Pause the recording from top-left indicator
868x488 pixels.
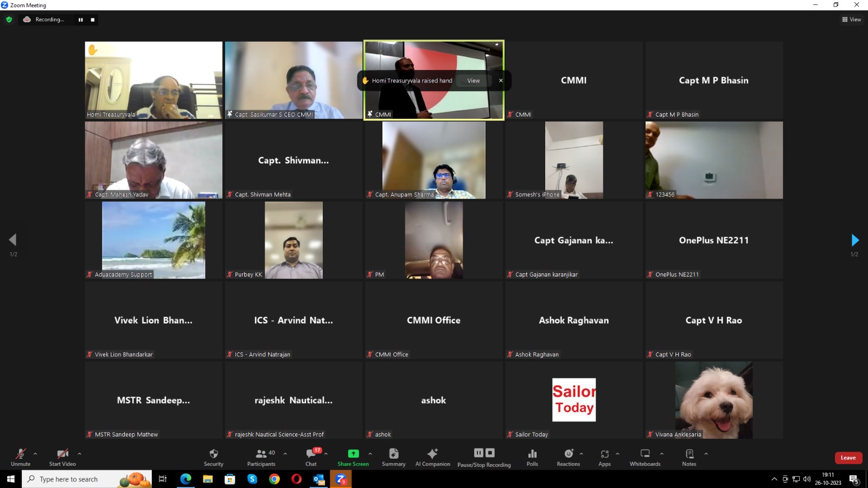[x=81, y=20]
